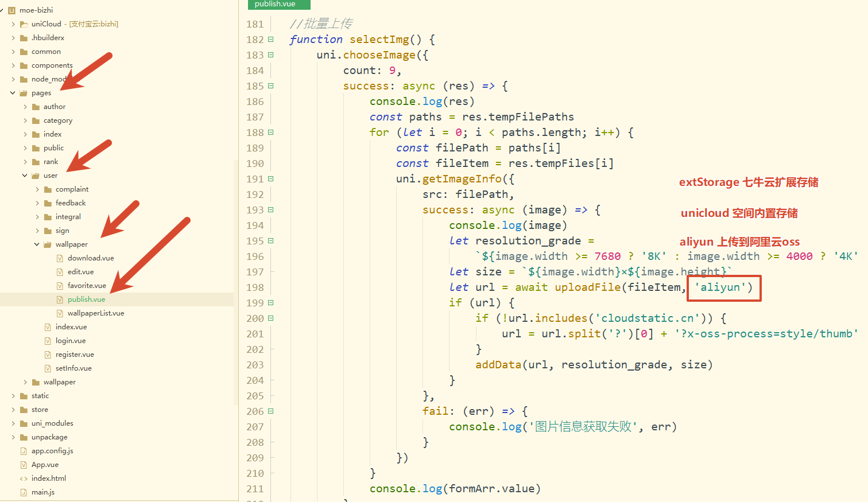Viewport: 868px width, 502px height.
Task: Fold code at line 182 function selectImg
Action: (270, 40)
